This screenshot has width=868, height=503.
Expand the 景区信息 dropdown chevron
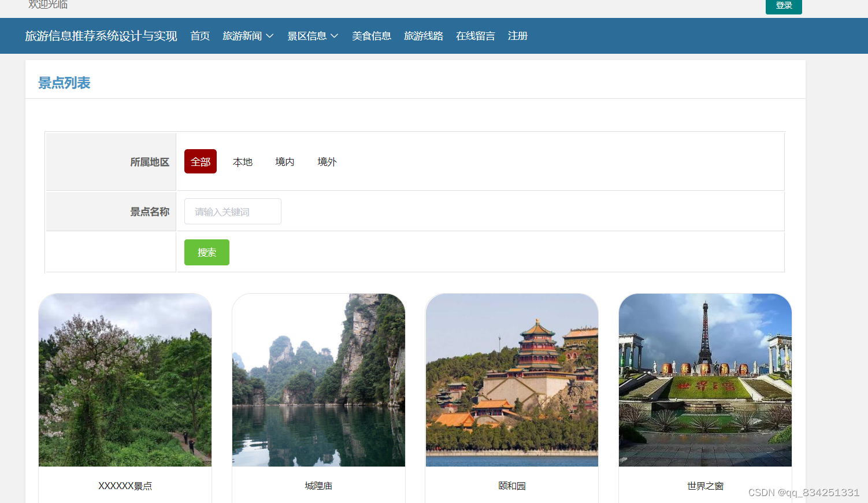[x=334, y=36]
